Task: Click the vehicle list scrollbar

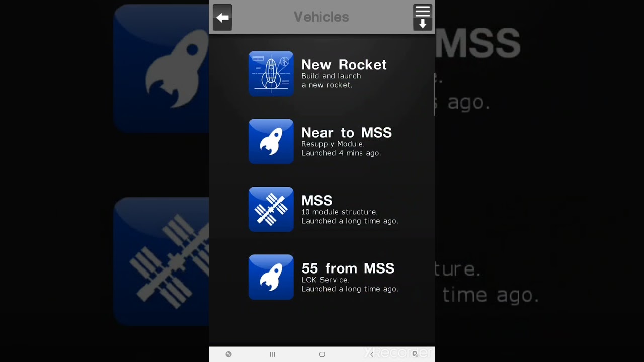Action: click(434, 95)
